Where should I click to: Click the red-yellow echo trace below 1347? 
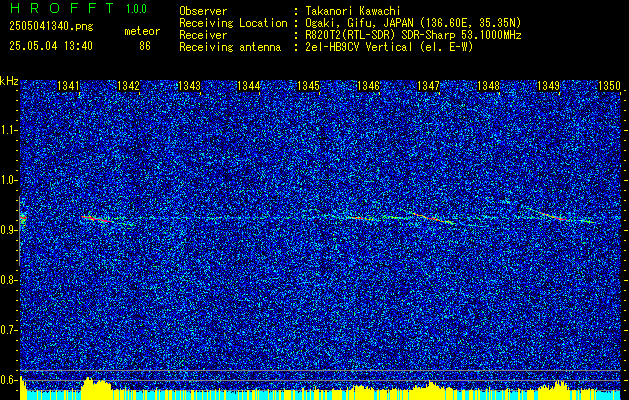tap(432, 218)
